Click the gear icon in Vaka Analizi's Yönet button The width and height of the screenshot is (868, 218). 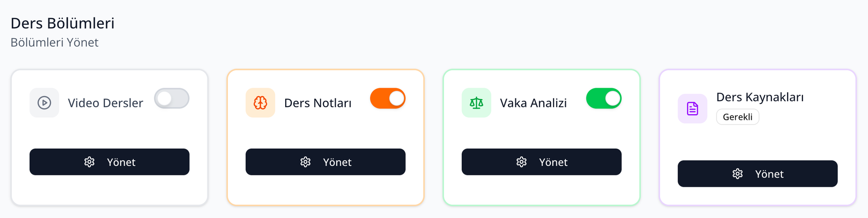tap(521, 162)
